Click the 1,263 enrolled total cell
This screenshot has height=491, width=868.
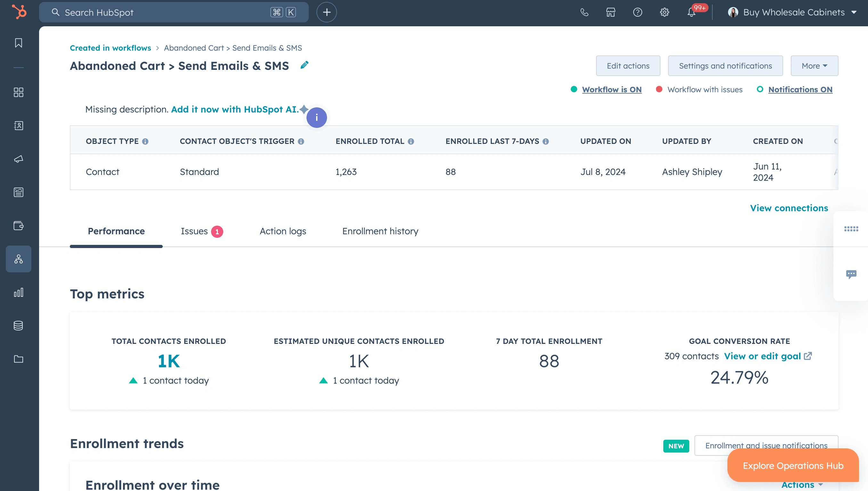(x=346, y=172)
